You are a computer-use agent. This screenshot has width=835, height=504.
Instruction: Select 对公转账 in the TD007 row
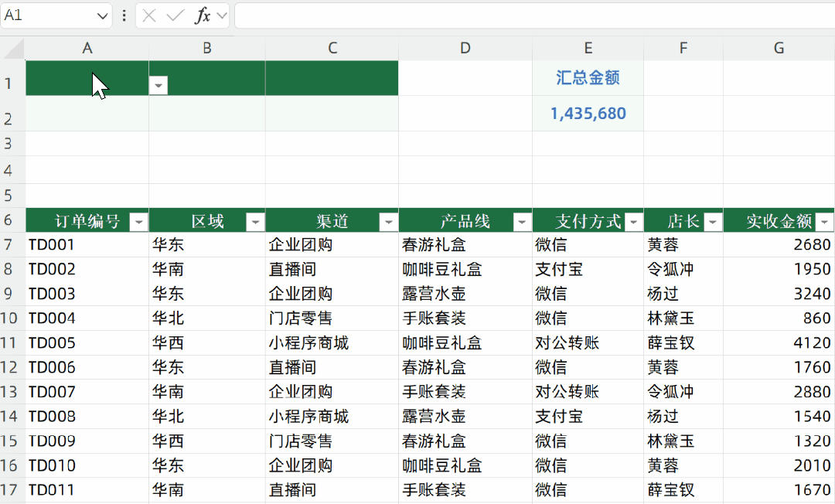[x=588, y=392]
